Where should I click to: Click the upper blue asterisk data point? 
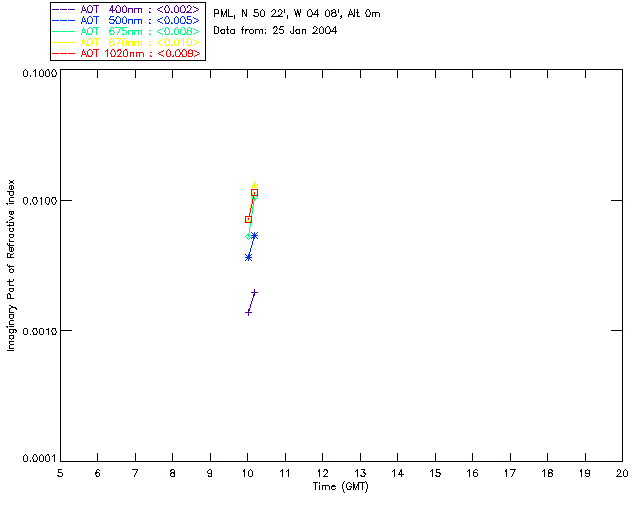pos(255,236)
